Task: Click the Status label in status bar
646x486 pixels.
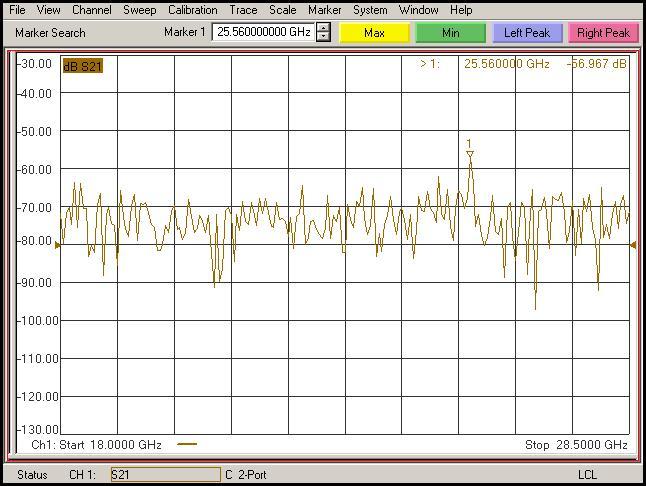Action: point(32,475)
